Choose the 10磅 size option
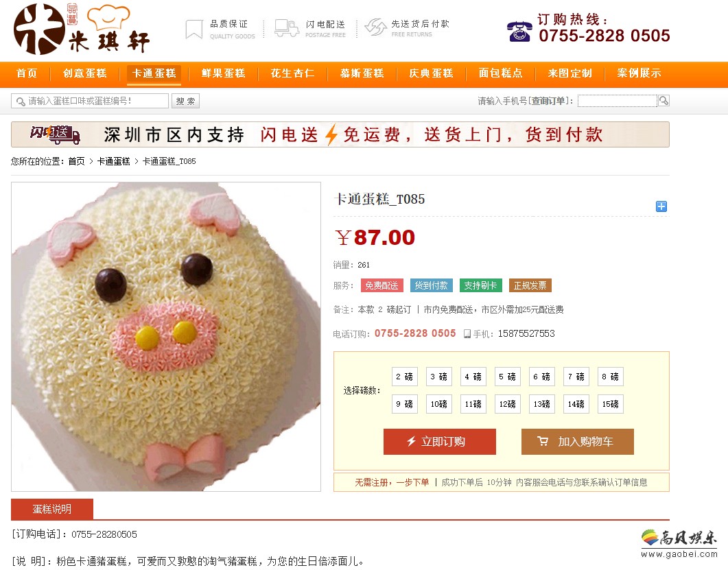 click(x=438, y=404)
